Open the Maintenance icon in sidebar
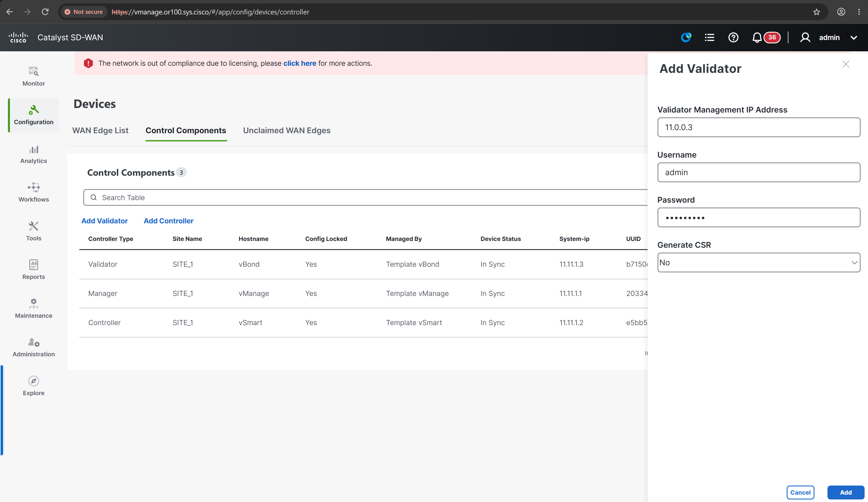 click(x=33, y=304)
